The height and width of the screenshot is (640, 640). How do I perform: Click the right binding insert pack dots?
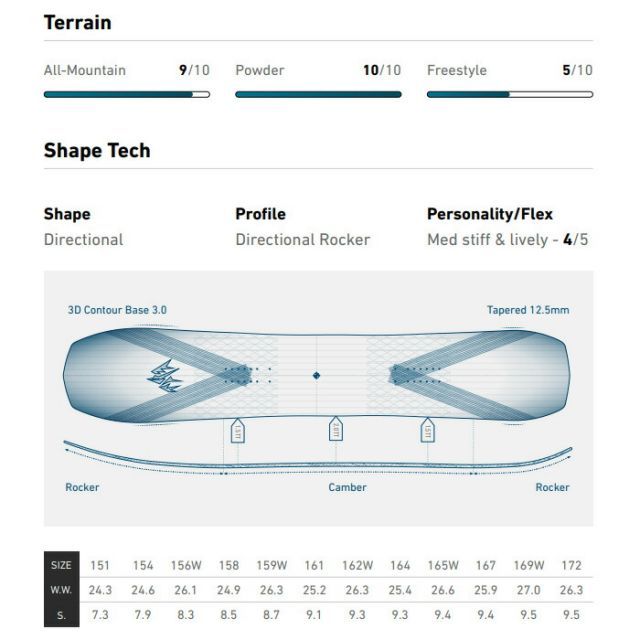(416, 375)
